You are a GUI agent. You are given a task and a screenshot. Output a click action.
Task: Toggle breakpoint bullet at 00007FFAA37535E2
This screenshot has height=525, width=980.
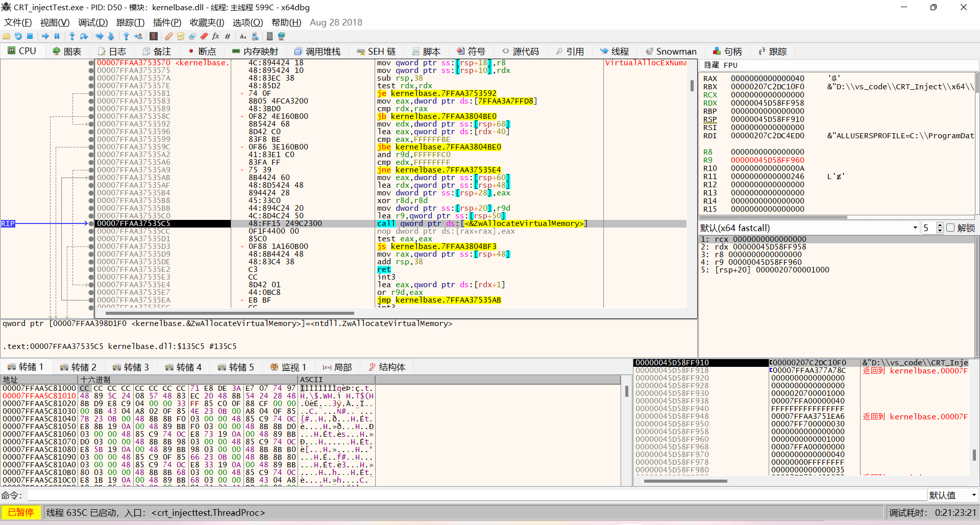tap(91, 269)
